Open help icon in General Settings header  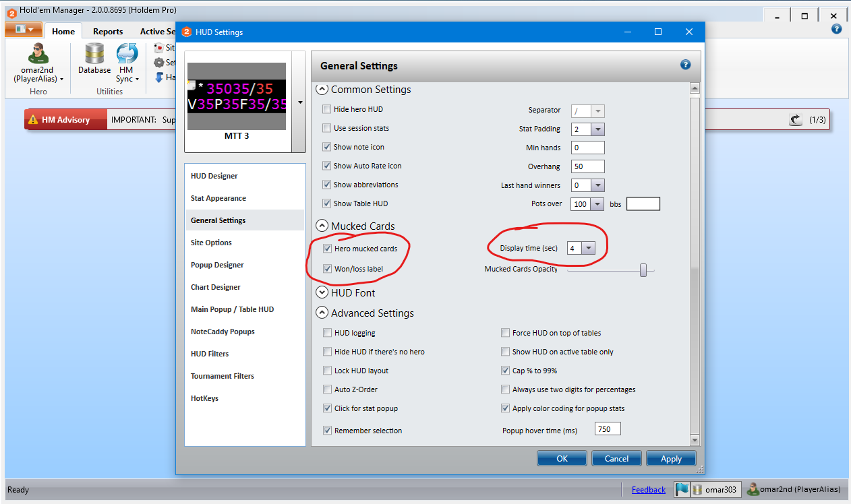(686, 65)
